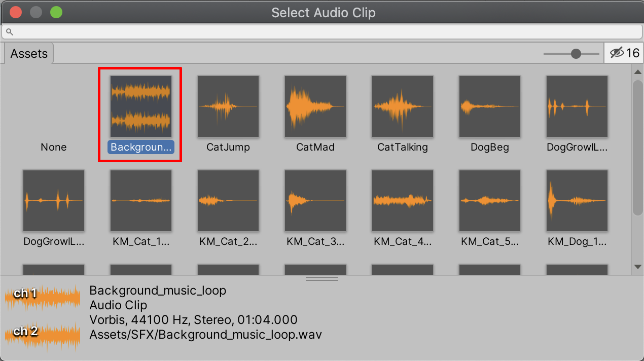Viewport: 644px width, 361px height.
Task: Toggle hidden packages visibility eye icon
Action: [617, 53]
